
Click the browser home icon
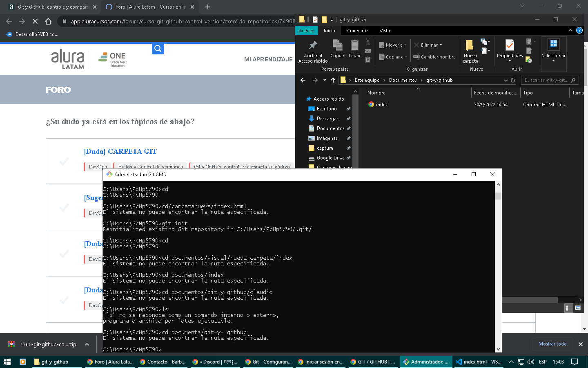pyautogui.click(x=48, y=21)
